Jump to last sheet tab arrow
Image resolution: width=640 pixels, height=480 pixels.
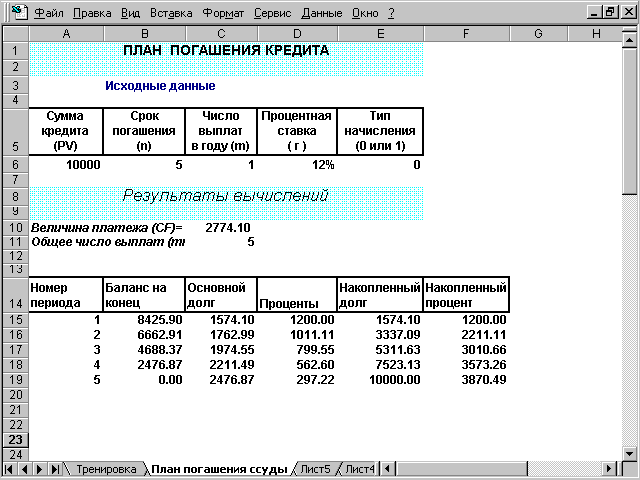point(55,469)
